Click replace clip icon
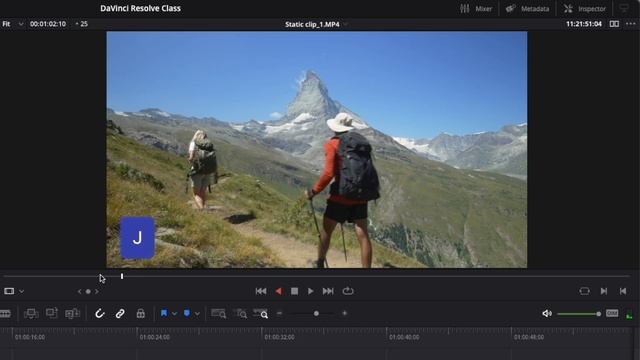640x360 pixels. [x=72, y=313]
